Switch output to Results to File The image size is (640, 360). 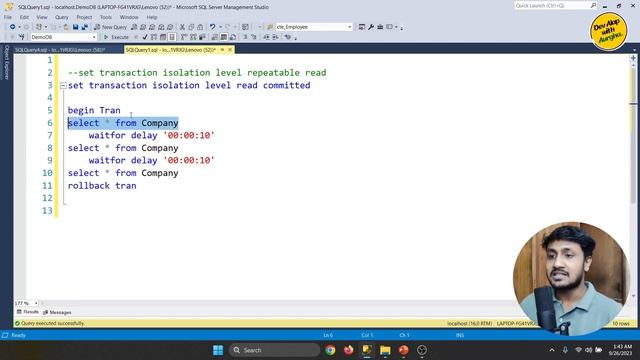(x=233, y=37)
